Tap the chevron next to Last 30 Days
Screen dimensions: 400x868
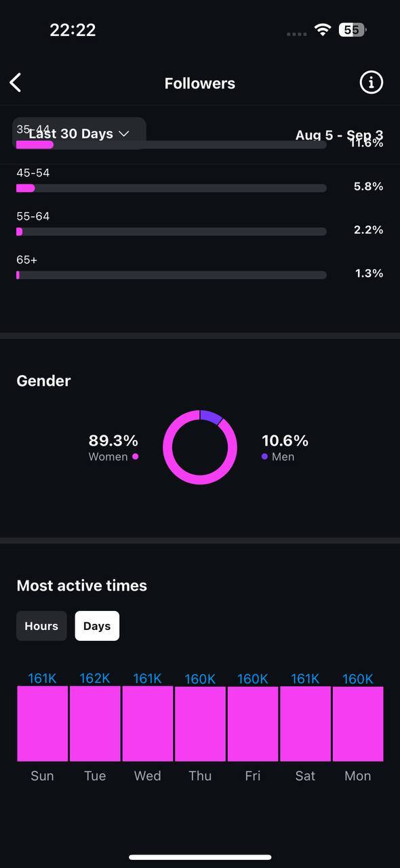pos(123,134)
